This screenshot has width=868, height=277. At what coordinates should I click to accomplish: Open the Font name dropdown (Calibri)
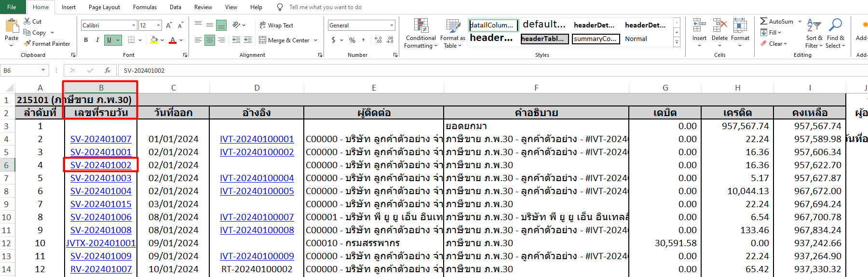click(134, 25)
